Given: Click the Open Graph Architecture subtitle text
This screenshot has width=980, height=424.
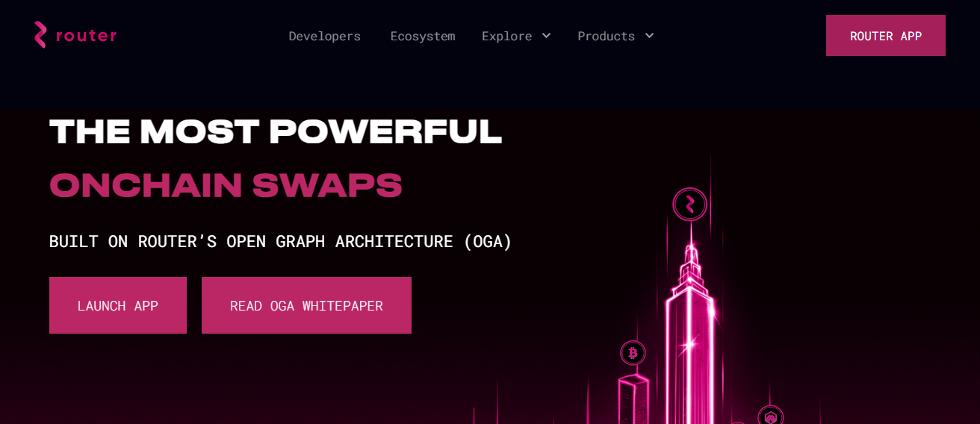Looking at the screenshot, I should 280,241.
